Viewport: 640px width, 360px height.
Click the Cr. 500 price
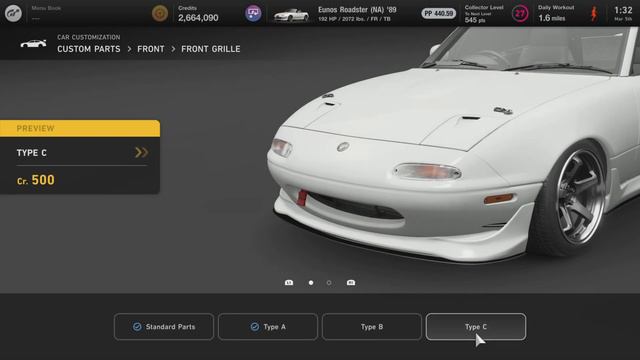click(36, 180)
